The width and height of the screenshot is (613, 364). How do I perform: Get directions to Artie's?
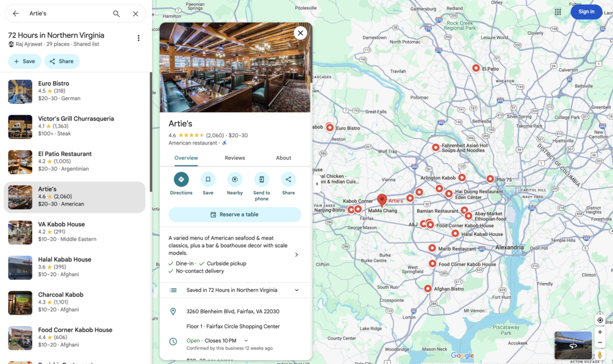[x=181, y=179]
